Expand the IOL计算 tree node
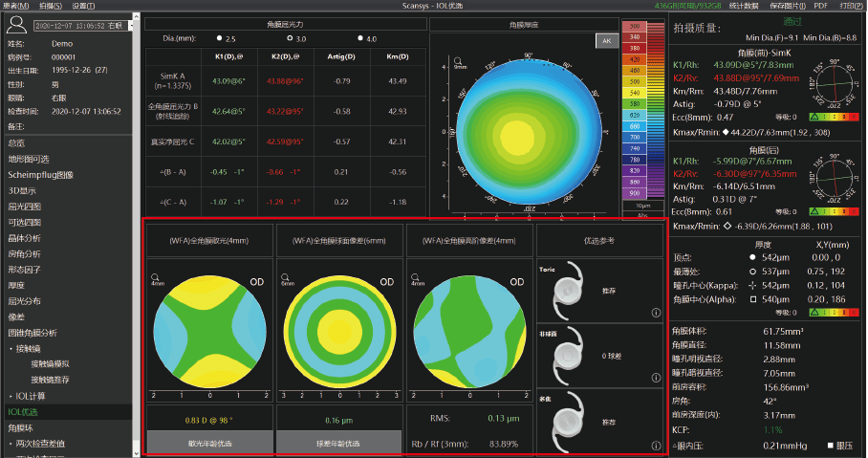The height and width of the screenshot is (458, 868). [x=11, y=397]
